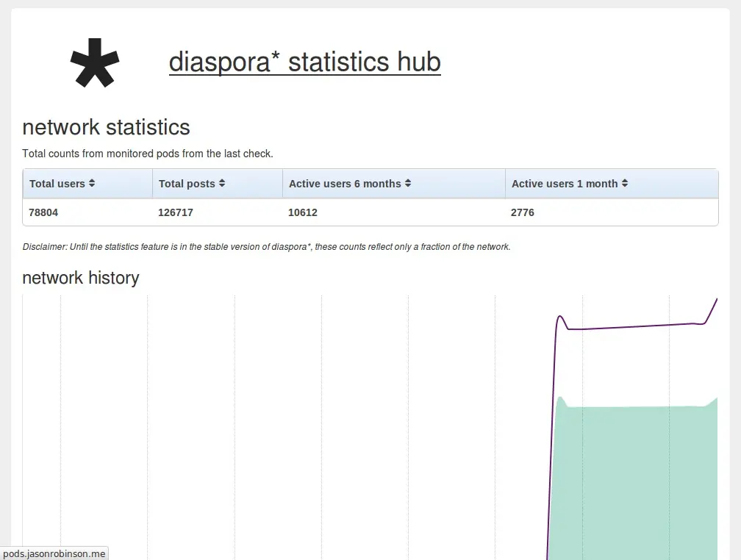Select the 78804 total users value
This screenshot has width=741, height=560.
pyautogui.click(x=43, y=212)
